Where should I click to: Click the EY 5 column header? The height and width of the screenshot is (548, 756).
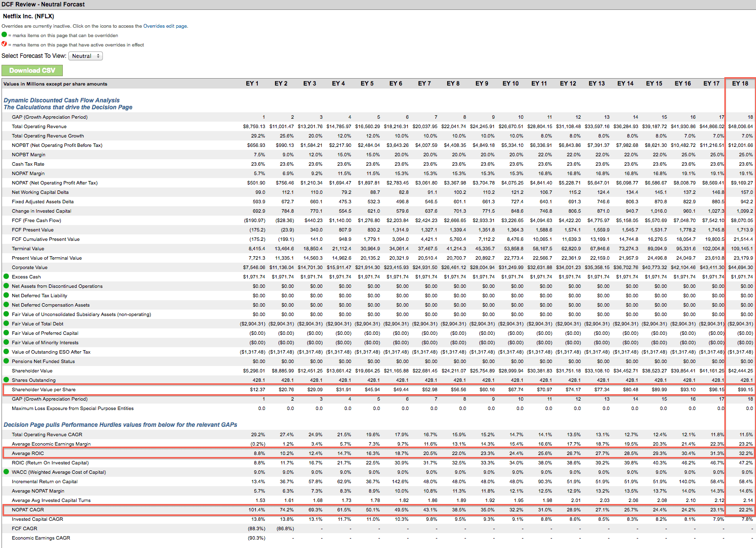click(x=367, y=84)
